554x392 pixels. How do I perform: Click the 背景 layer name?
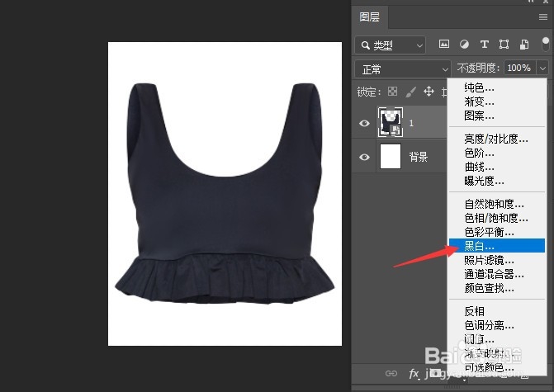(x=419, y=157)
